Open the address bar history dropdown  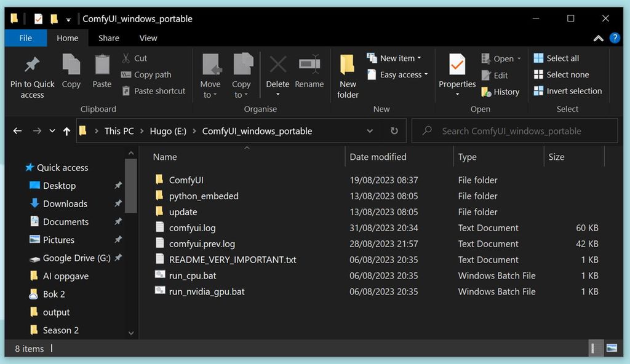[370, 131]
